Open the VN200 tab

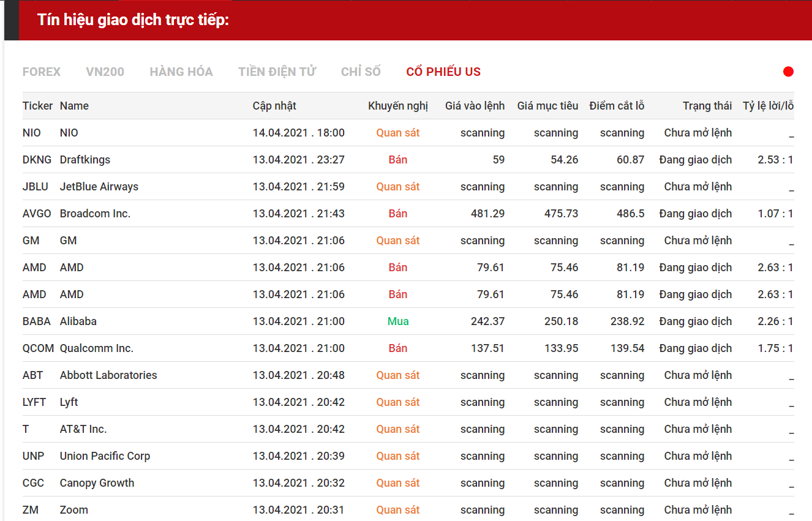point(105,72)
